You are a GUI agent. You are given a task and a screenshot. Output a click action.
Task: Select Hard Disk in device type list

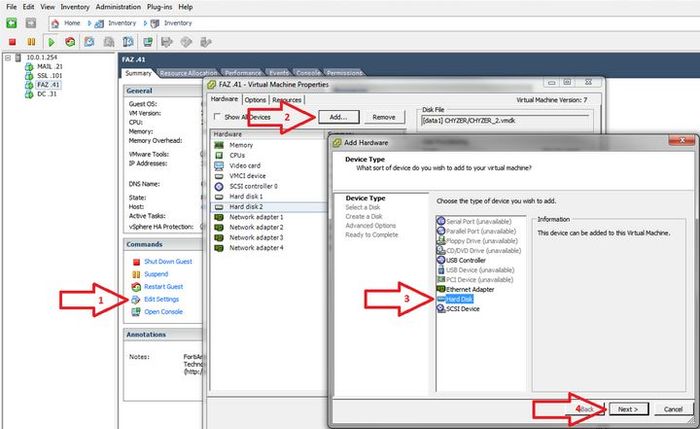pyautogui.click(x=459, y=299)
